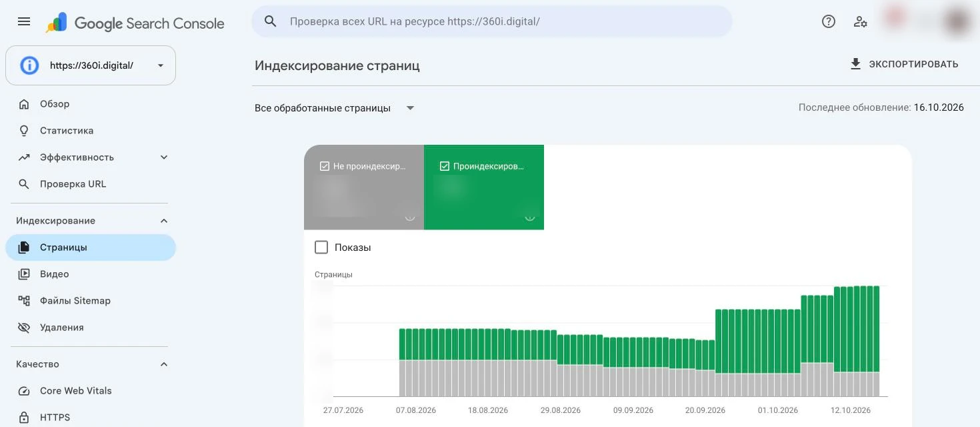Screen dimensions: 980x427
Task: Open Все обработанные страницы filter dropdown
Action: (x=335, y=108)
